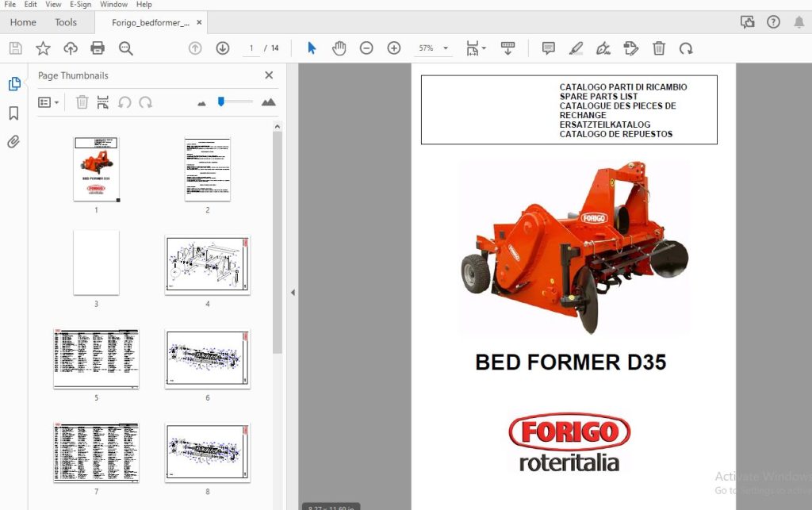Rotate the page clockwise from toolbar
This screenshot has width=812, height=510.
click(686, 48)
